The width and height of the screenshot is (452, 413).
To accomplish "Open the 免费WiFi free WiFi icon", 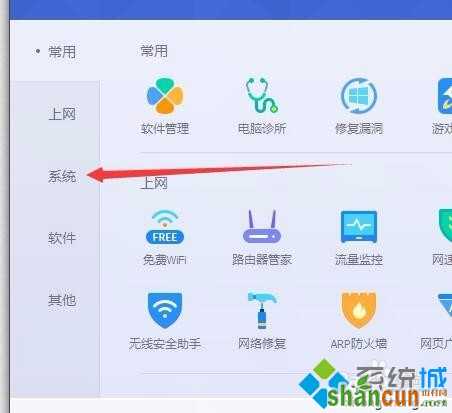I will pos(165,227).
